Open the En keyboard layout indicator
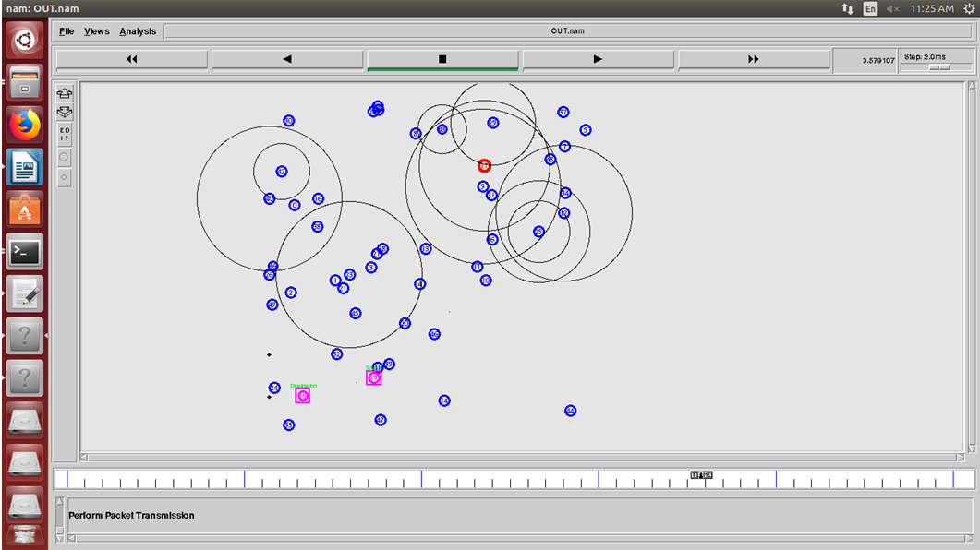 click(x=870, y=8)
